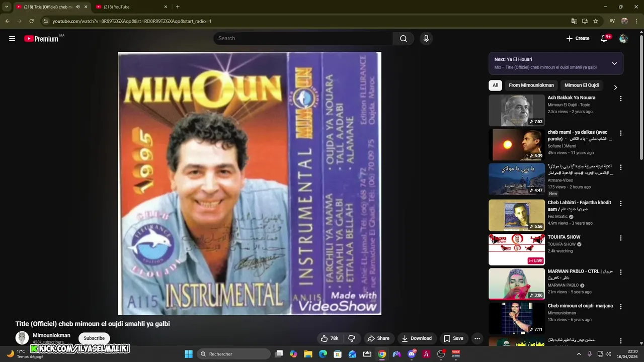Close the second YouTube tab
The width and height of the screenshot is (644, 362).
point(166,7)
